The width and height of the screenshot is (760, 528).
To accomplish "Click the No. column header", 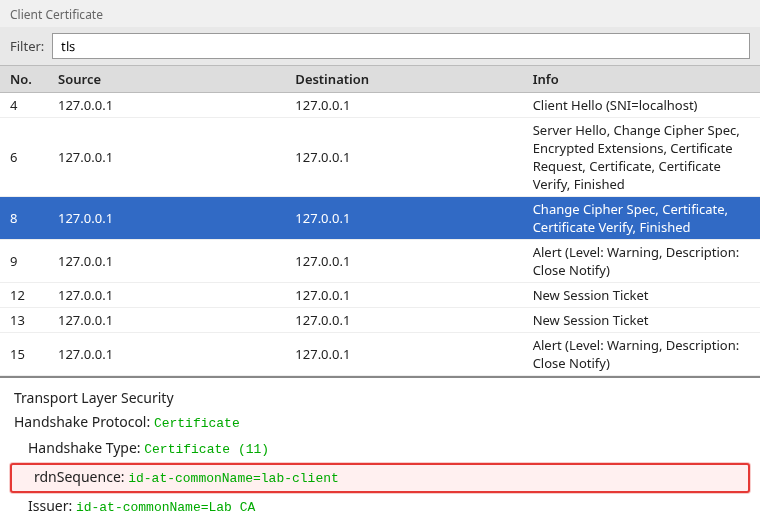I will coord(21,80).
